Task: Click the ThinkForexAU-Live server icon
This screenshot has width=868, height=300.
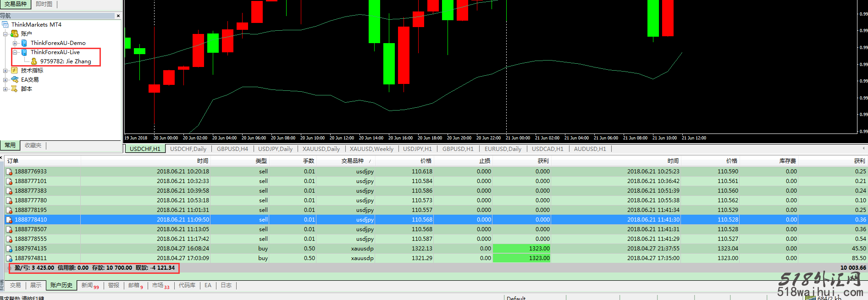Action: (x=24, y=52)
